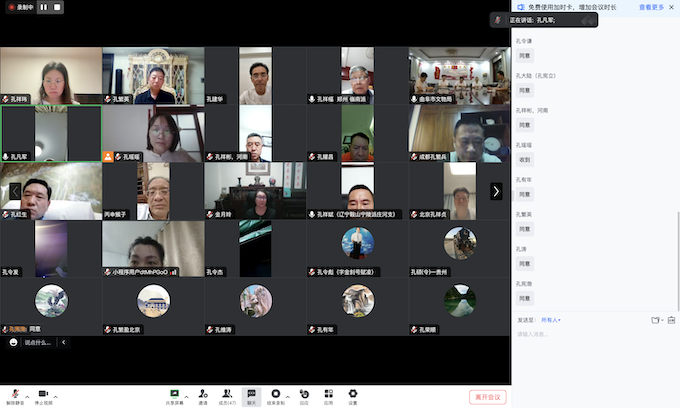The width and height of the screenshot is (680, 408).
Task: Go to next page of video tiles
Action: pyautogui.click(x=496, y=191)
